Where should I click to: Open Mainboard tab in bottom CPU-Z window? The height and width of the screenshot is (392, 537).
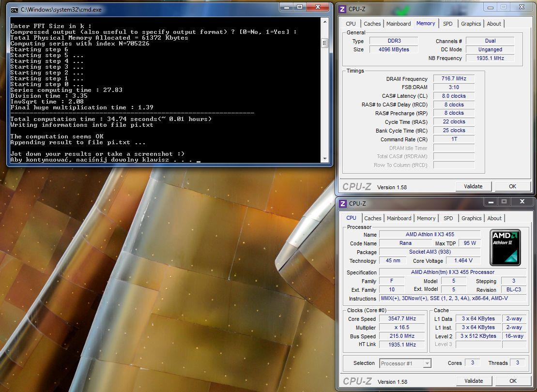(399, 218)
